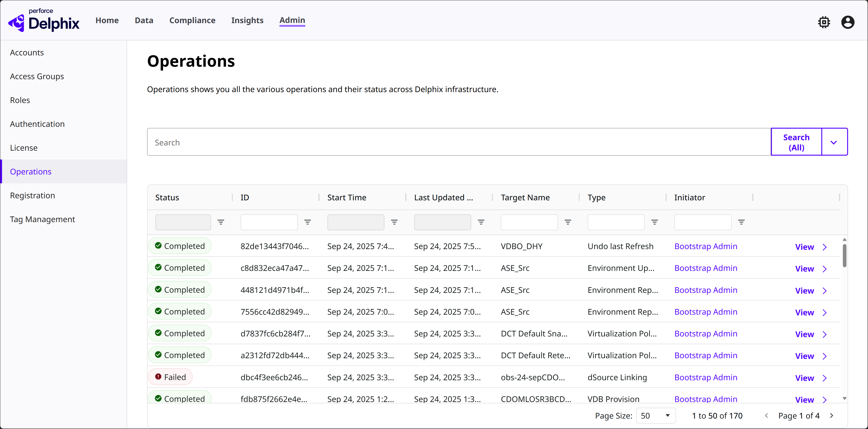
Task: Open the Page Size 50 dropdown
Action: 655,416
